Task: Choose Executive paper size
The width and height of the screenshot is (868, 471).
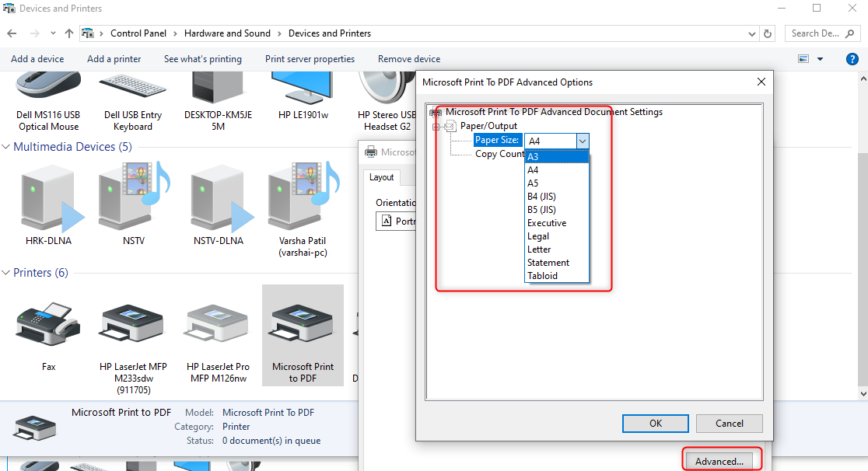Action: pos(556,223)
